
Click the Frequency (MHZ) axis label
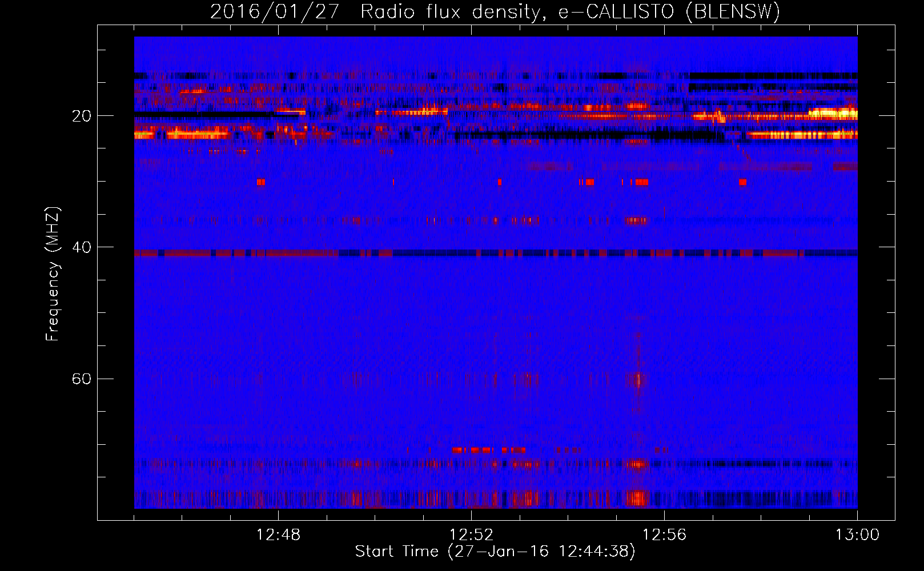[x=53, y=274]
